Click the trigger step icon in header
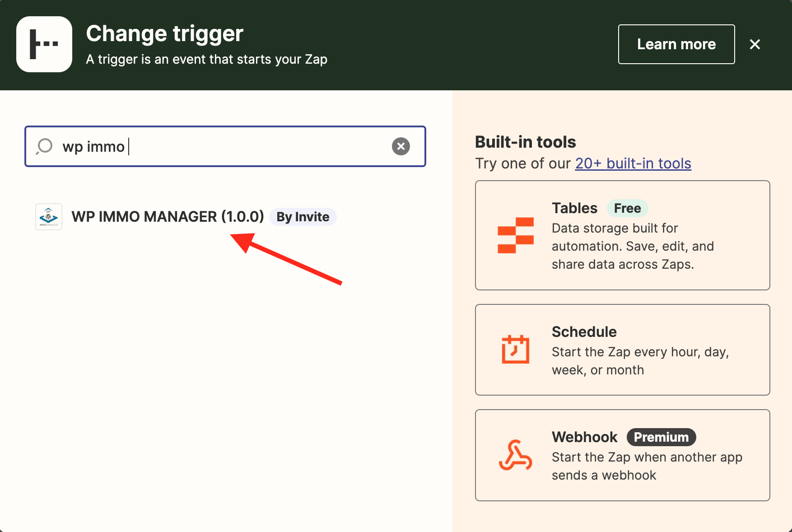The image size is (792, 532). click(x=44, y=44)
